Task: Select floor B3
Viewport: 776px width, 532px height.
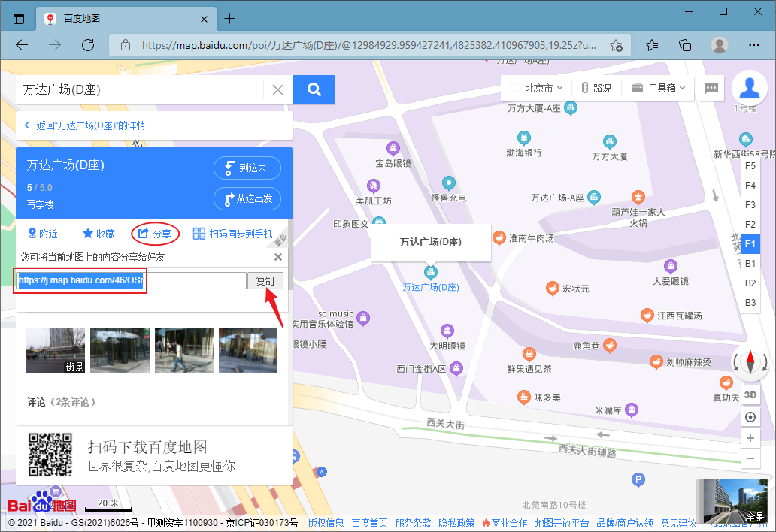Action: (x=750, y=303)
